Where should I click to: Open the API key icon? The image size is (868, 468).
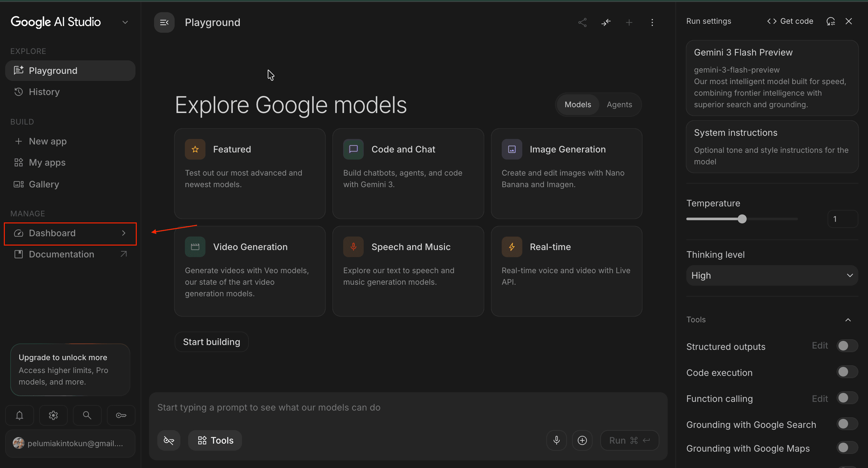121,415
